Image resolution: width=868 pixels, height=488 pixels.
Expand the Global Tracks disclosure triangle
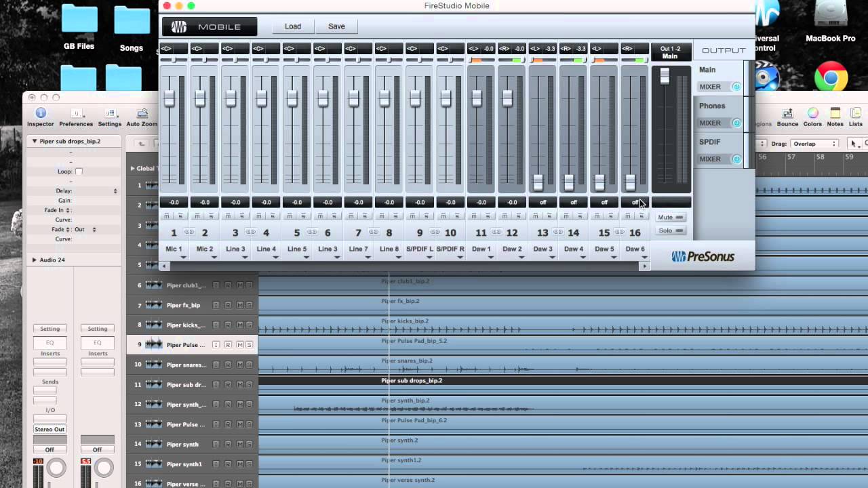[x=133, y=168]
